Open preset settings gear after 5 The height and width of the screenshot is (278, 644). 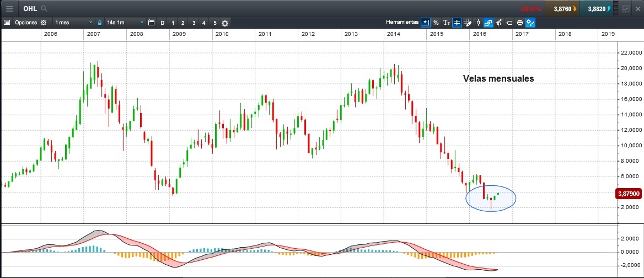[226, 23]
